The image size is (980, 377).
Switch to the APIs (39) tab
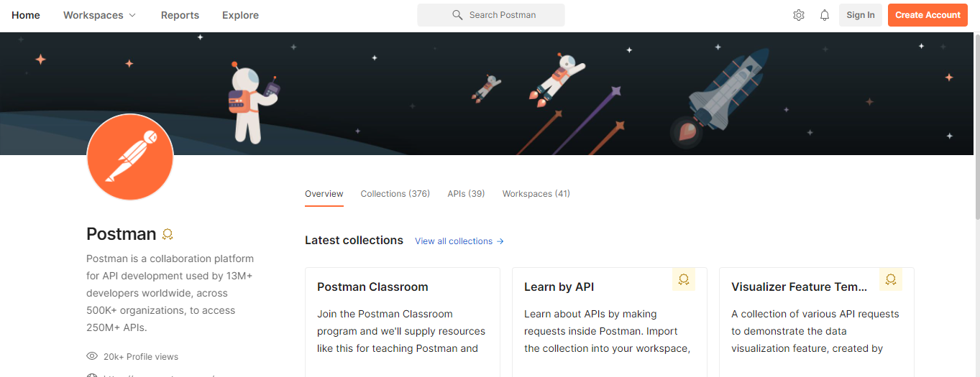pos(466,194)
